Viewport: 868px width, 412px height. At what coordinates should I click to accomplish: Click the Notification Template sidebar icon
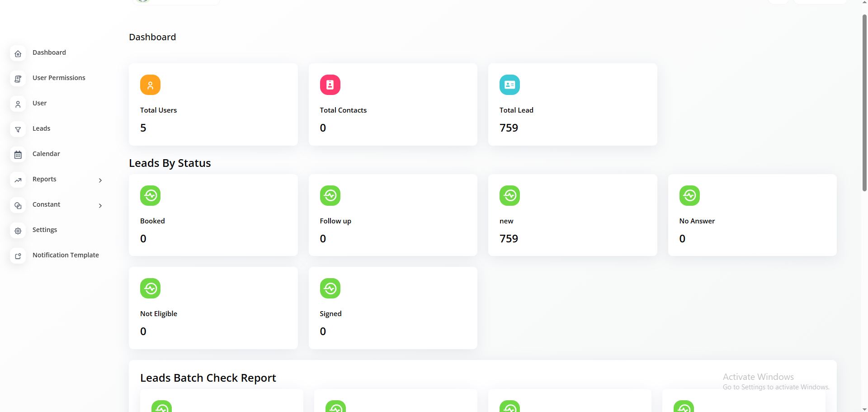click(18, 256)
